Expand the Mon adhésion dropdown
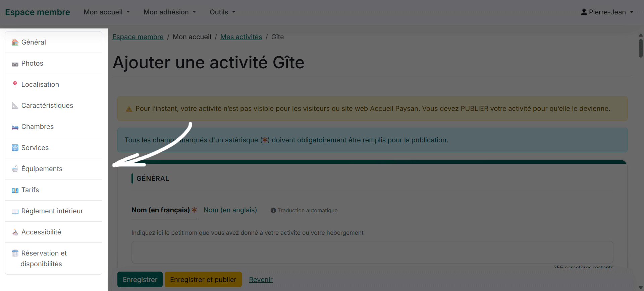Image resolution: width=644 pixels, height=291 pixels. 170,12
